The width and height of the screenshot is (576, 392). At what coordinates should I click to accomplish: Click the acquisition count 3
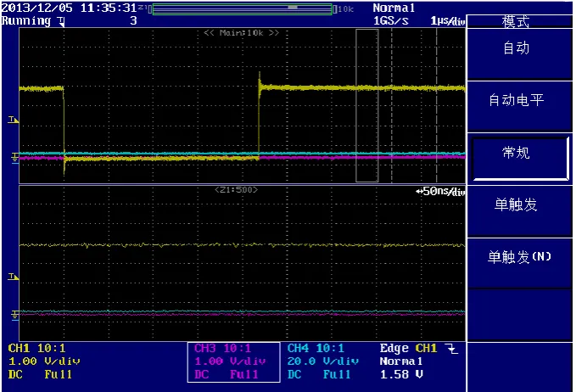(x=133, y=20)
